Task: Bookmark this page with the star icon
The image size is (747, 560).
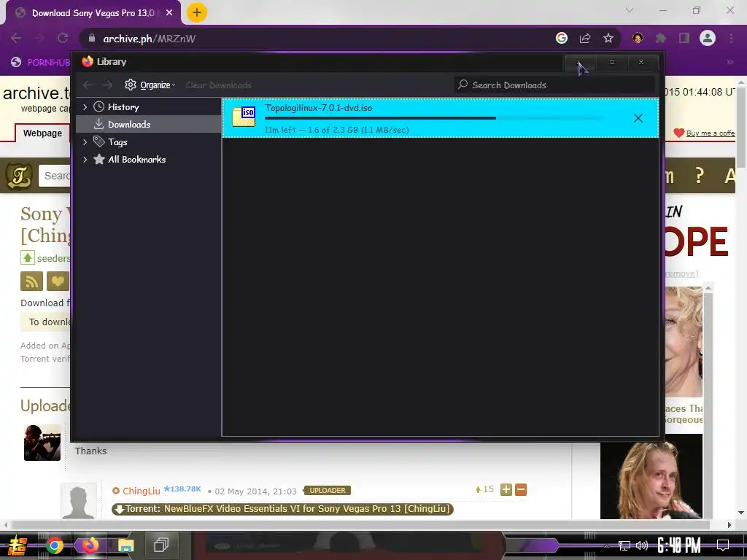Action: click(x=608, y=38)
